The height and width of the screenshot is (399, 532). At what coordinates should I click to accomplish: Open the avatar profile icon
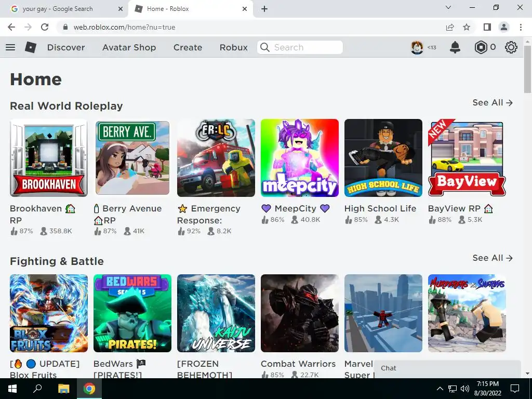tap(417, 47)
